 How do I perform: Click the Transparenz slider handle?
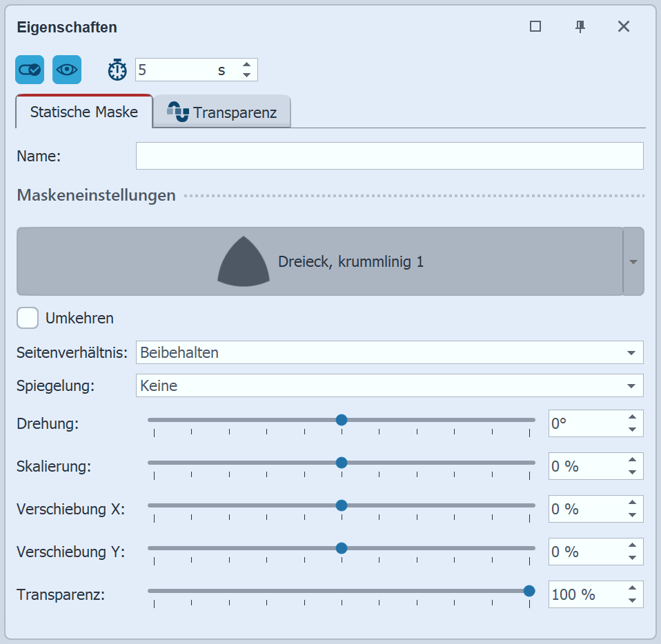click(x=529, y=591)
